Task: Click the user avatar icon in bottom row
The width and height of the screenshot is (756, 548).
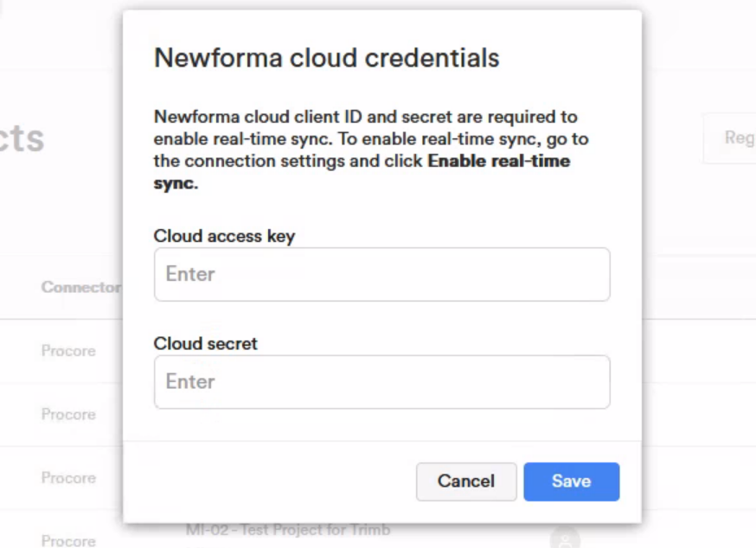Action: tap(564, 538)
